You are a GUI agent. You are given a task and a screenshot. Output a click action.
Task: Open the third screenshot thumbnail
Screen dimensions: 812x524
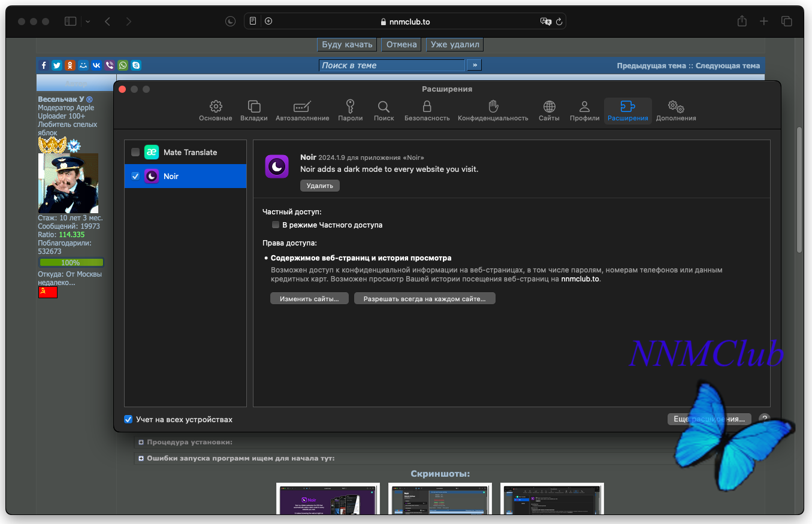tap(552, 498)
